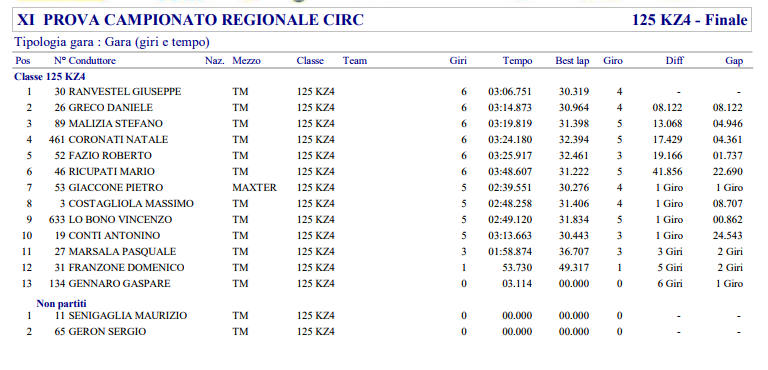Click the 'Non partiti' section label
Image resolution: width=768 pixels, height=370 pixels.
click(61, 304)
